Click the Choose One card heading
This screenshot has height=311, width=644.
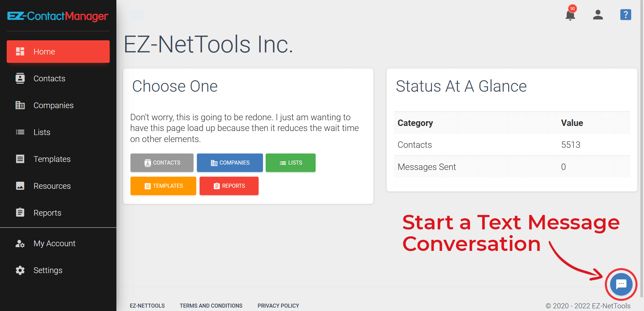click(175, 86)
